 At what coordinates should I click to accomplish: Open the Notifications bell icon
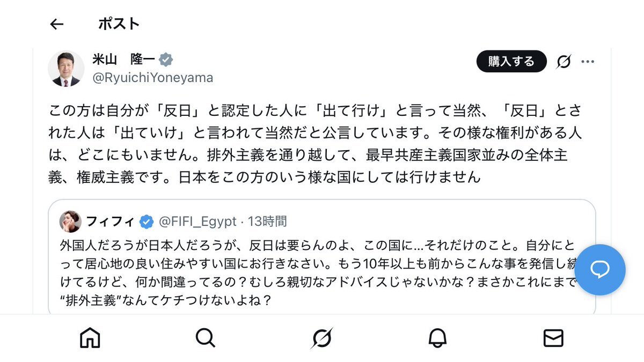[437, 338]
